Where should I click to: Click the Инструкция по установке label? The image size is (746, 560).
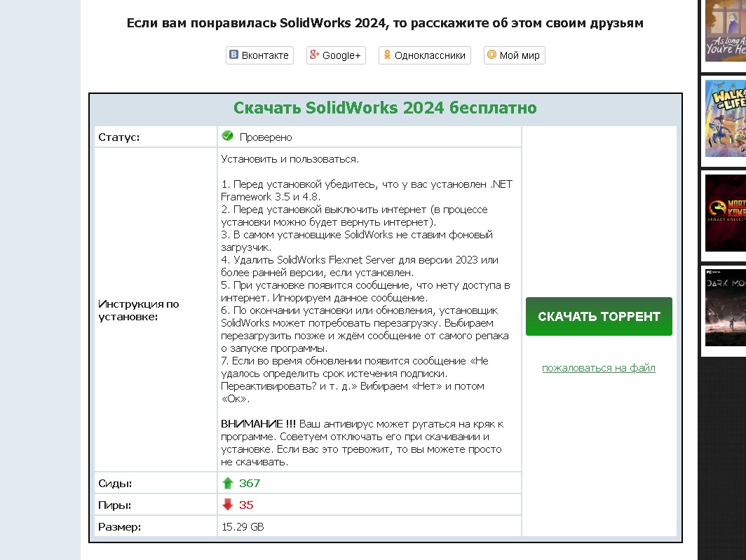pyautogui.click(x=139, y=310)
